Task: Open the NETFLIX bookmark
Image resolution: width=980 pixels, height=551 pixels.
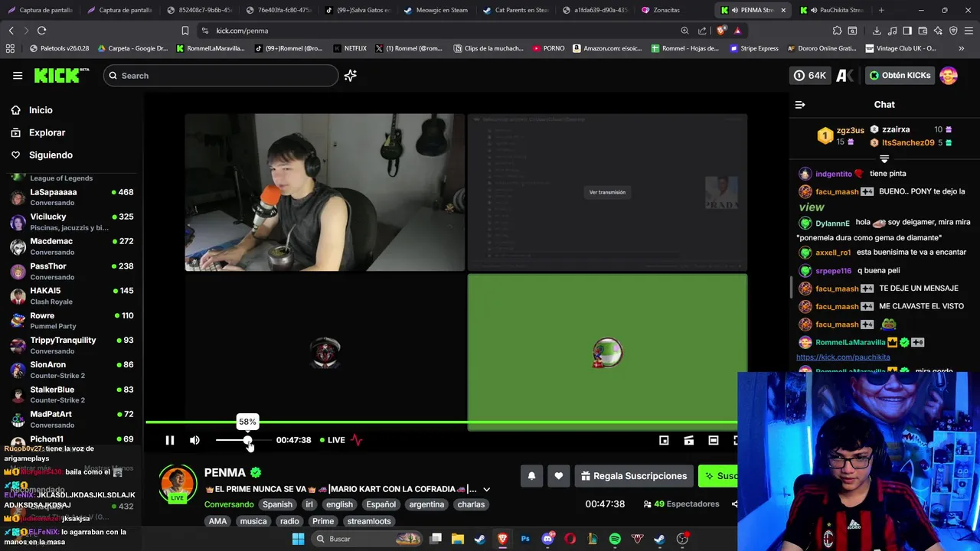Action: pos(349,48)
